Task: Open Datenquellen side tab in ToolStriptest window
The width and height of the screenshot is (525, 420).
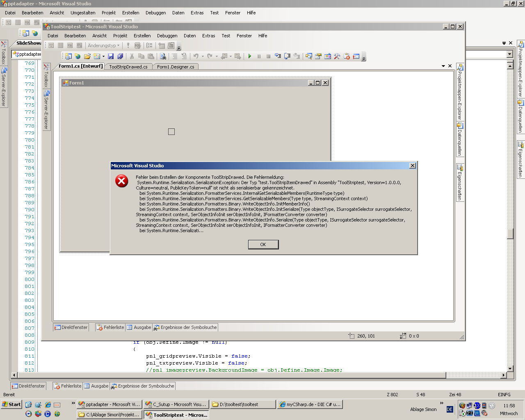Action: click(460, 139)
